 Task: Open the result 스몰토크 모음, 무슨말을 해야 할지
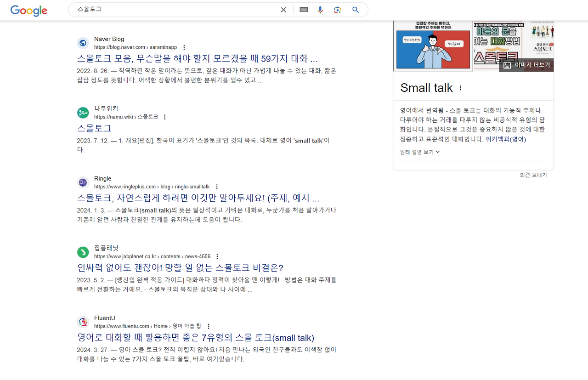197,59
